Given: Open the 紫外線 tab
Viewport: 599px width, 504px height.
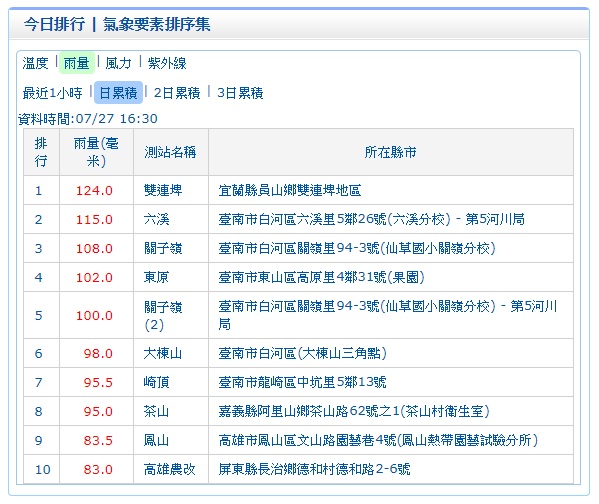Looking at the screenshot, I should [167, 63].
